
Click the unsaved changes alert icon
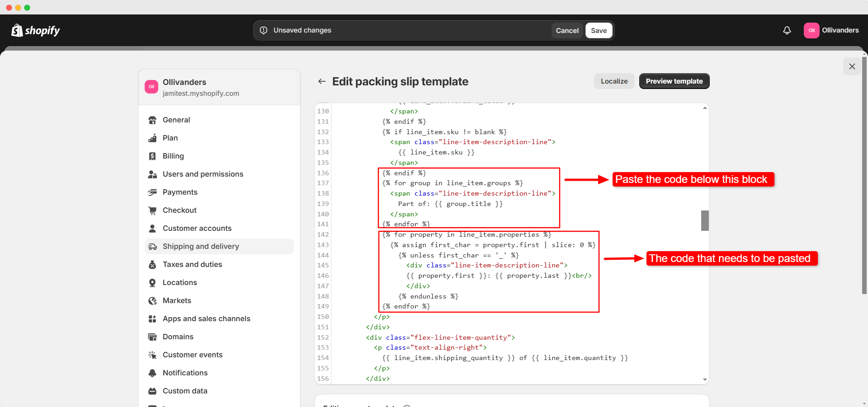tap(264, 30)
